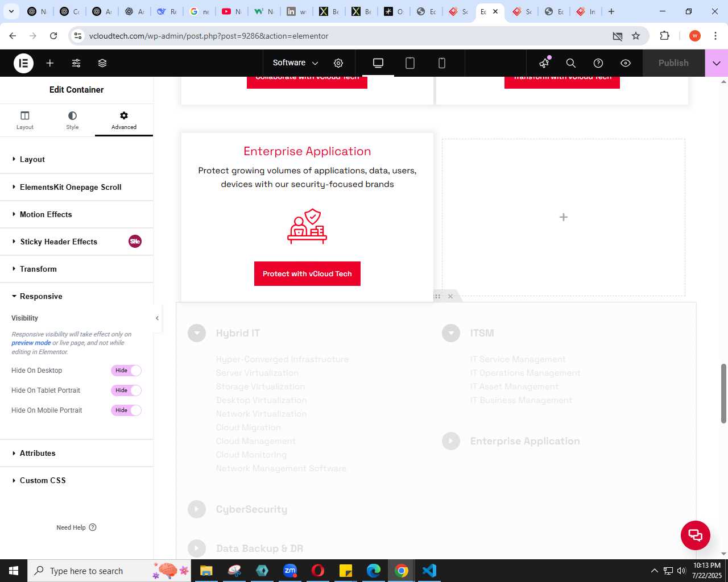Open the Chrome tab search dropdown

pyautogui.click(x=11, y=11)
